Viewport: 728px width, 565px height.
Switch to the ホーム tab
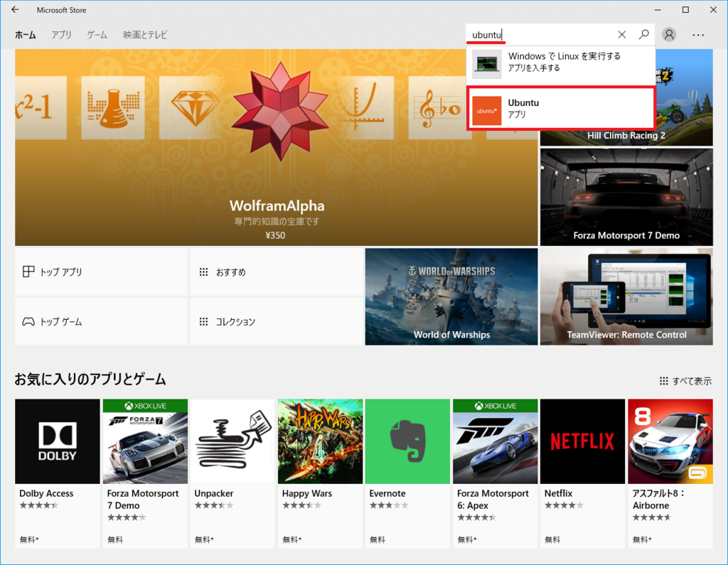click(x=25, y=35)
